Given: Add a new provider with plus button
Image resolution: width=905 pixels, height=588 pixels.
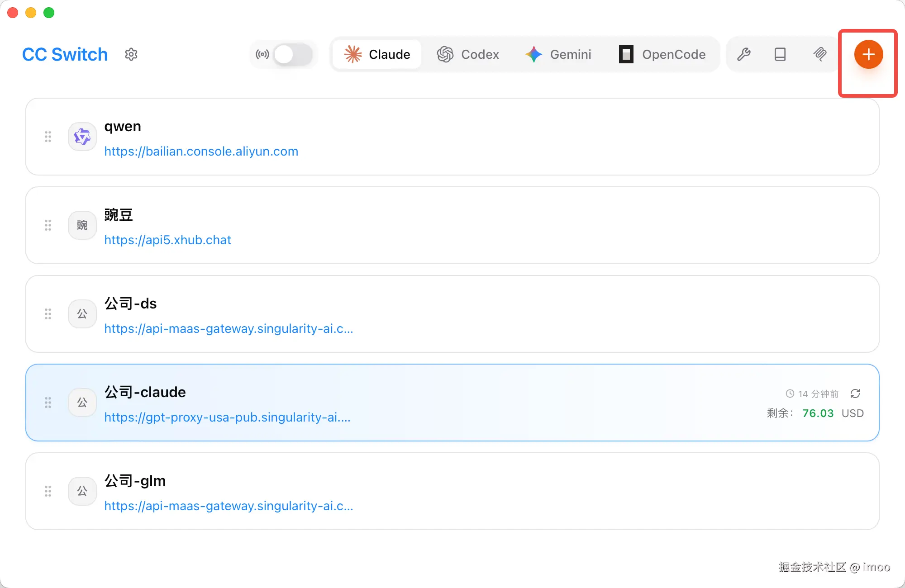Looking at the screenshot, I should click(x=868, y=54).
